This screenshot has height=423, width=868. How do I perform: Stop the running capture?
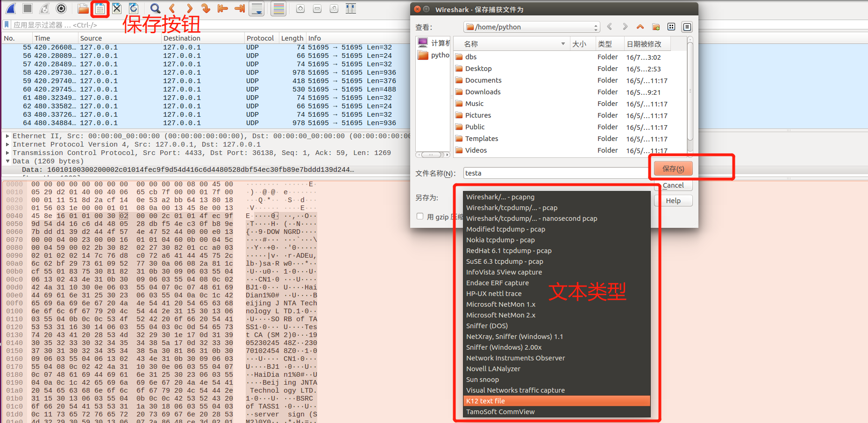(28, 8)
